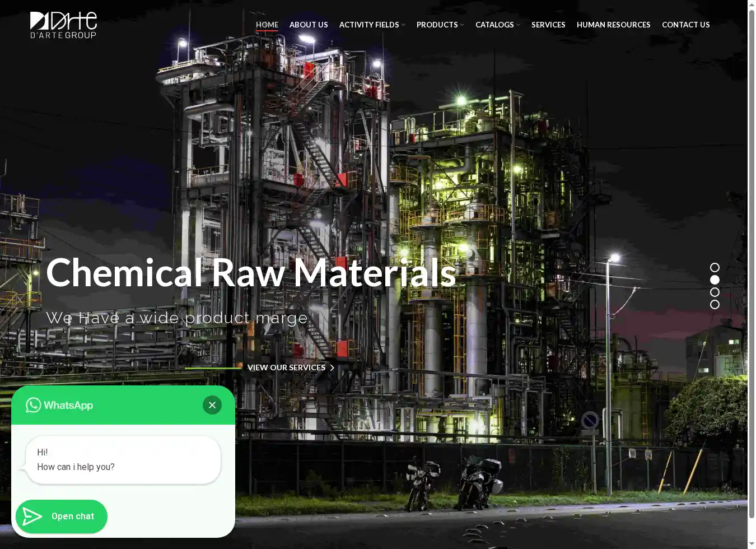This screenshot has height=549, width=756.
Task: Click the arrow beside View Our Services
Action: (x=332, y=368)
